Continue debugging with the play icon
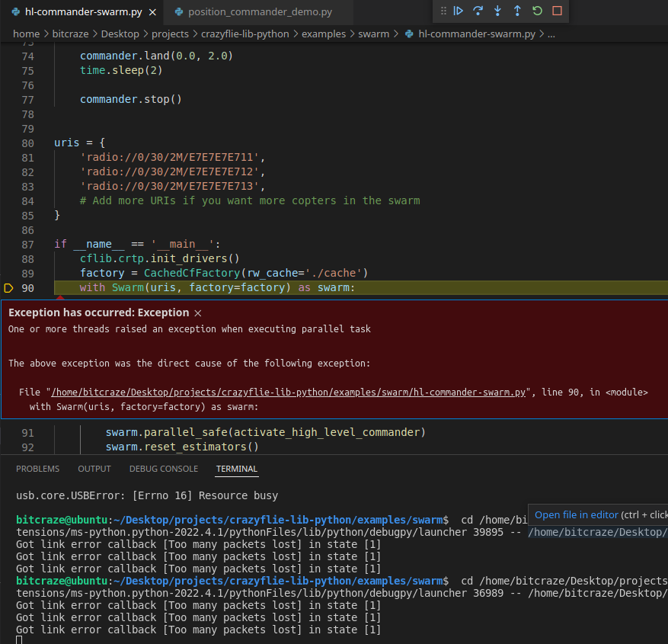The image size is (668, 644). [459, 11]
